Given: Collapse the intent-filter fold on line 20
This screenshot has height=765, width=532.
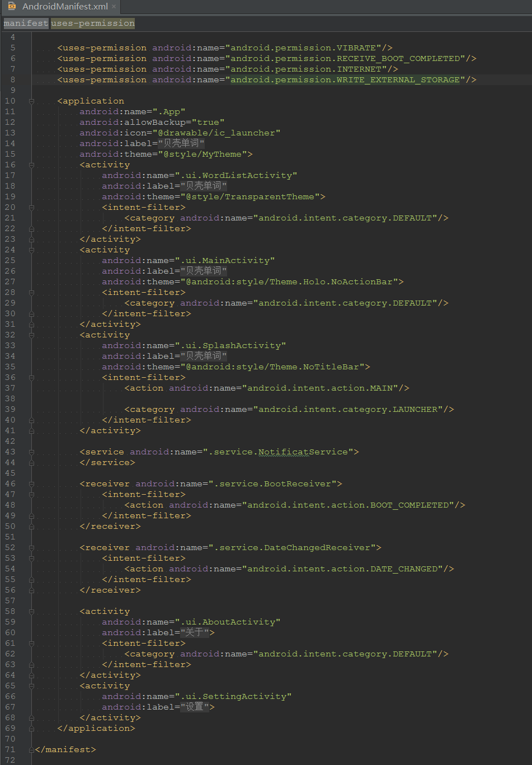Looking at the screenshot, I should coord(31,208).
